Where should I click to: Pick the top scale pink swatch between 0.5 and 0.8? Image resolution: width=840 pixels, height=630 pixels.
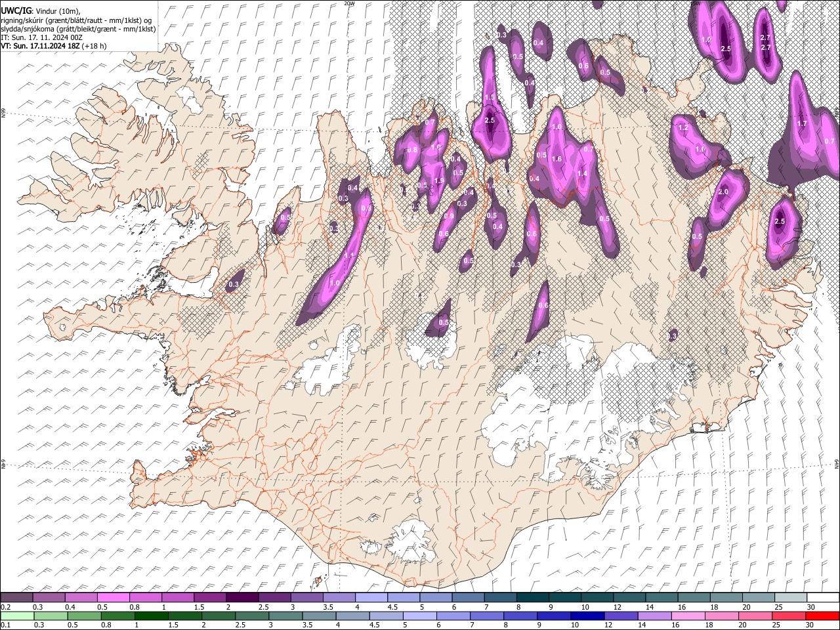coord(113,597)
